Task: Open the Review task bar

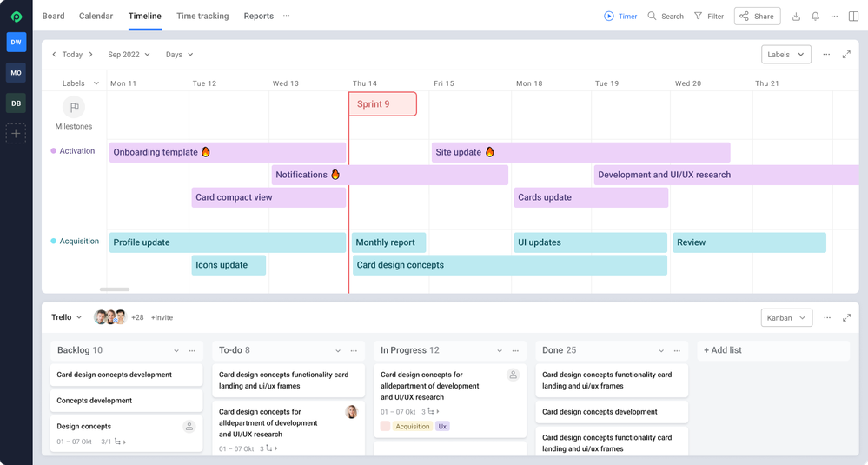Action: point(750,242)
